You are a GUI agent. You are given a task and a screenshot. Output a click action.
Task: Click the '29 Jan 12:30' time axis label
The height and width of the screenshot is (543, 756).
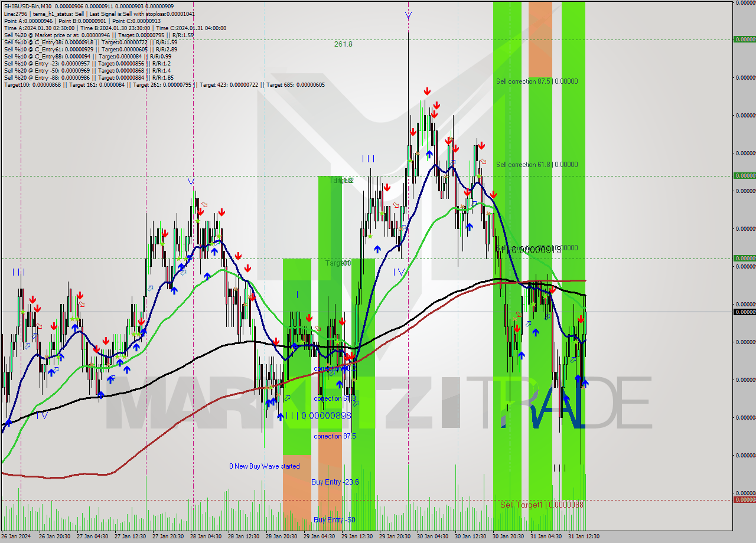357,537
